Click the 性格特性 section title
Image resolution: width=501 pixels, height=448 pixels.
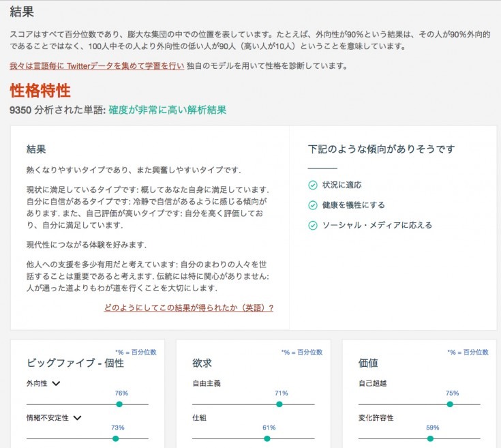tap(40, 90)
